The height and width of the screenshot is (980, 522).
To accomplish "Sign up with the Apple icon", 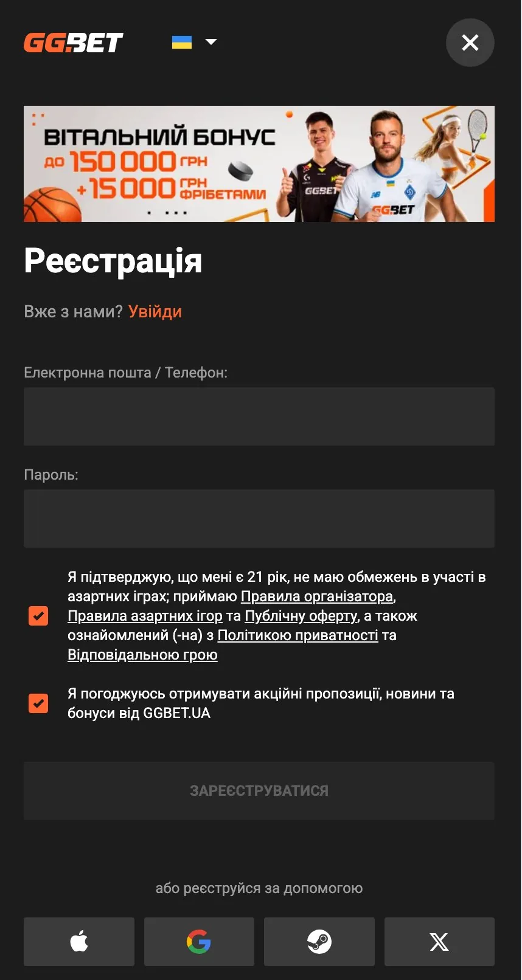I will pyautogui.click(x=78, y=942).
